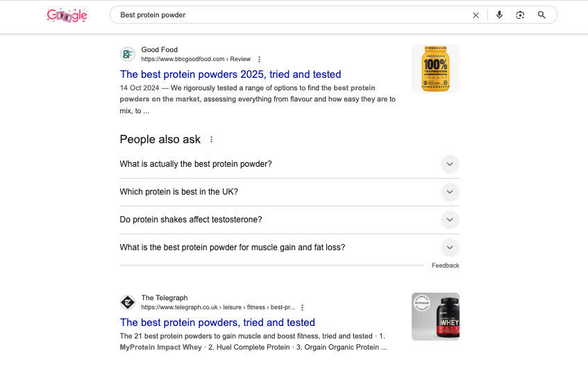This screenshot has height=367, width=588.
Task: Open search by image camera icon
Action: coord(520,15)
